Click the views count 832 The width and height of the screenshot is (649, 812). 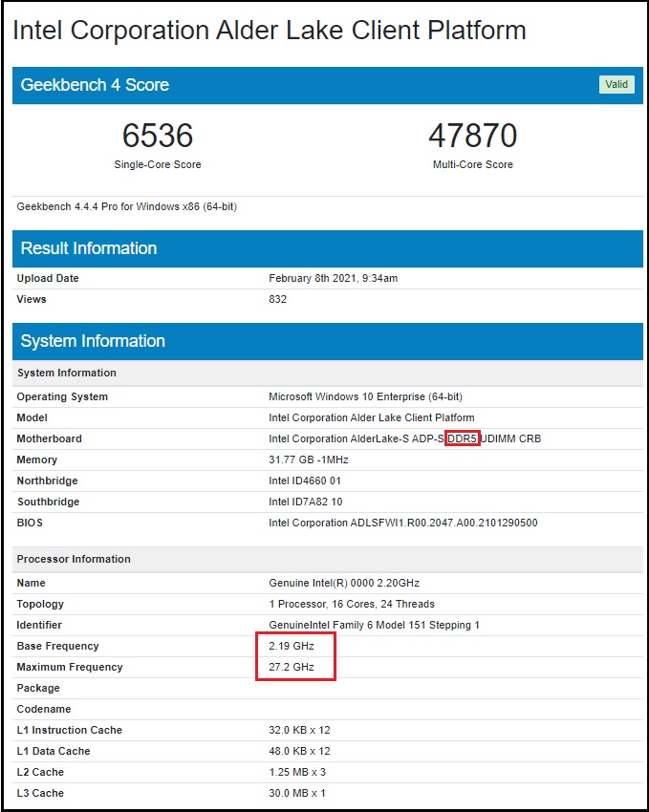[277, 299]
